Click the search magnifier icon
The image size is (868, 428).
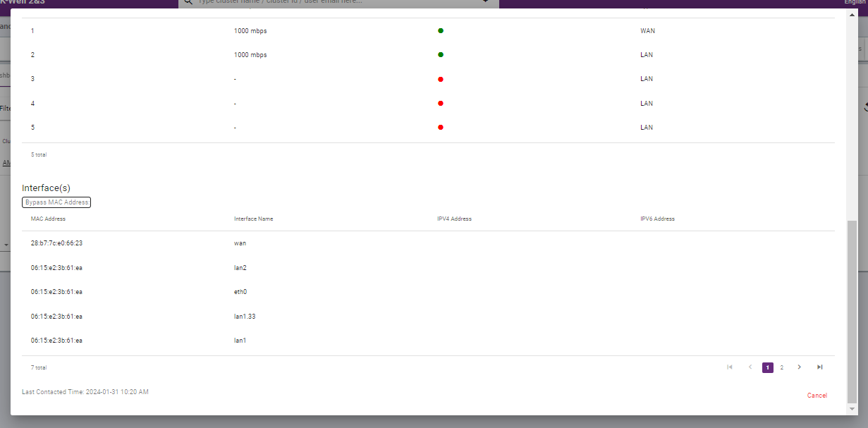tap(188, 2)
